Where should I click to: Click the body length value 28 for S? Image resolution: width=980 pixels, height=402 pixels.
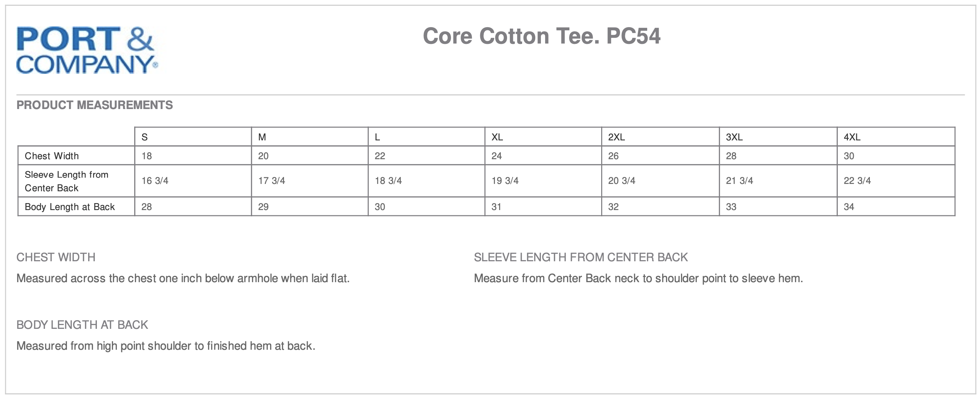[146, 207]
